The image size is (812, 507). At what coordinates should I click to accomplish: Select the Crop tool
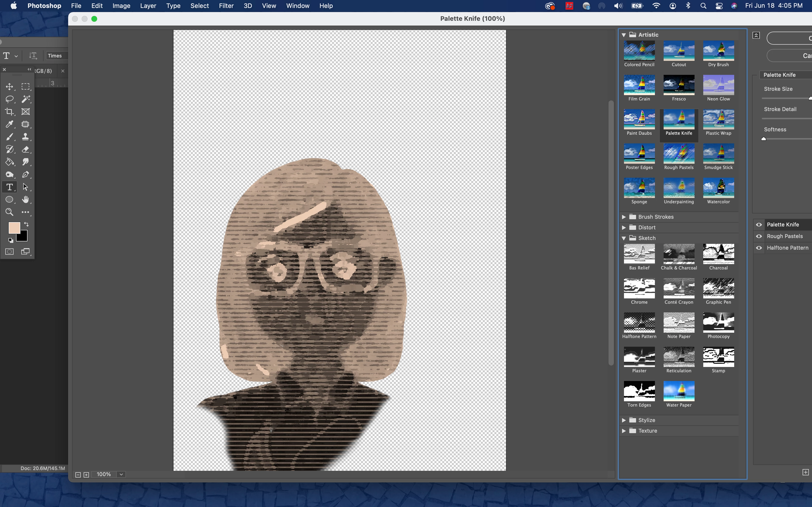(9, 112)
